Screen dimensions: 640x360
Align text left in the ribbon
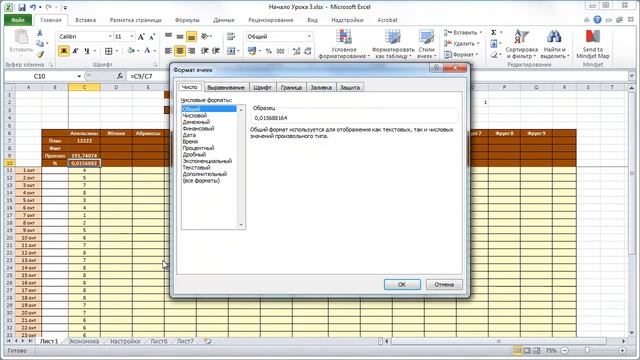pyautogui.click(x=168, y=51)
